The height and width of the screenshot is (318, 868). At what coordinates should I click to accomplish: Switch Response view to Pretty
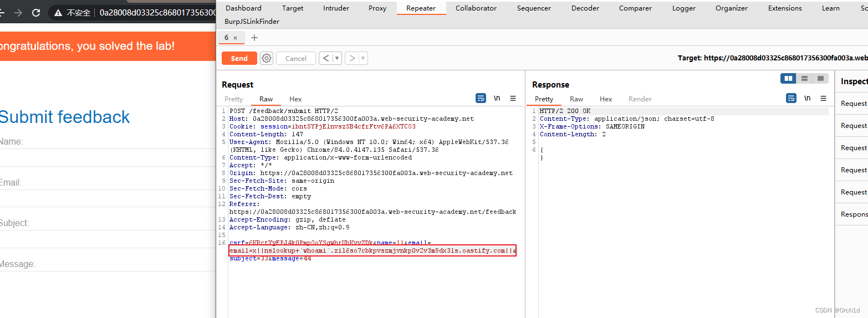544,99
